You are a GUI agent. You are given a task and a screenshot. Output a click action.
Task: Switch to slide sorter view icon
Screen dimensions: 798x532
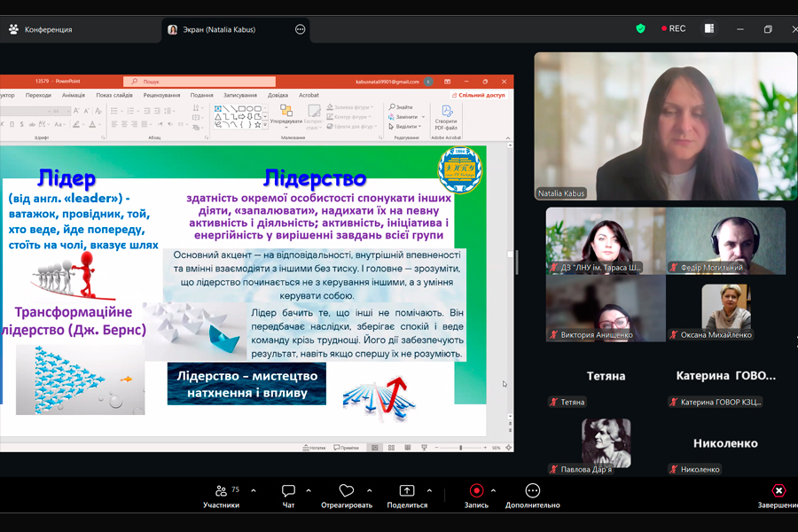pos(391,448)
